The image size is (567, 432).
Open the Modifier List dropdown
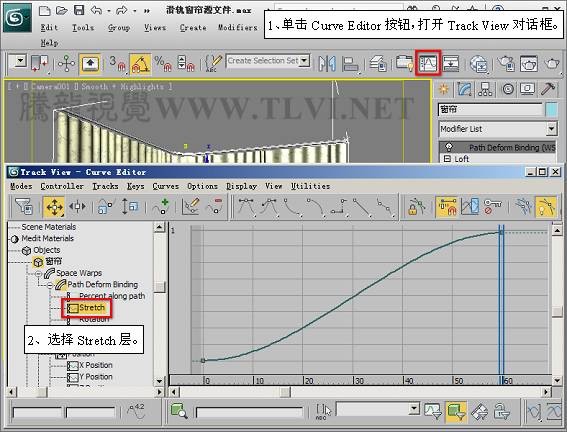551,128
